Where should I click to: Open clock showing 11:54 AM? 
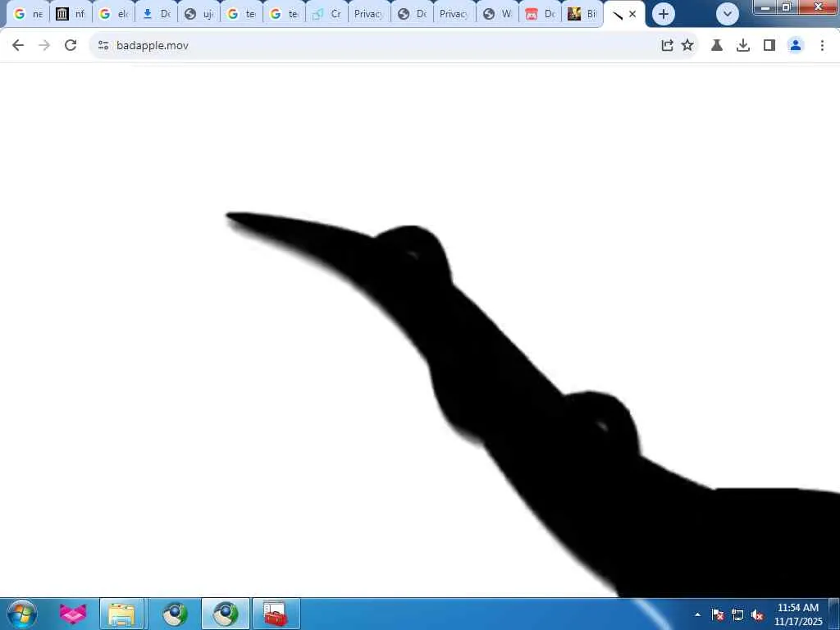(797, 614)
